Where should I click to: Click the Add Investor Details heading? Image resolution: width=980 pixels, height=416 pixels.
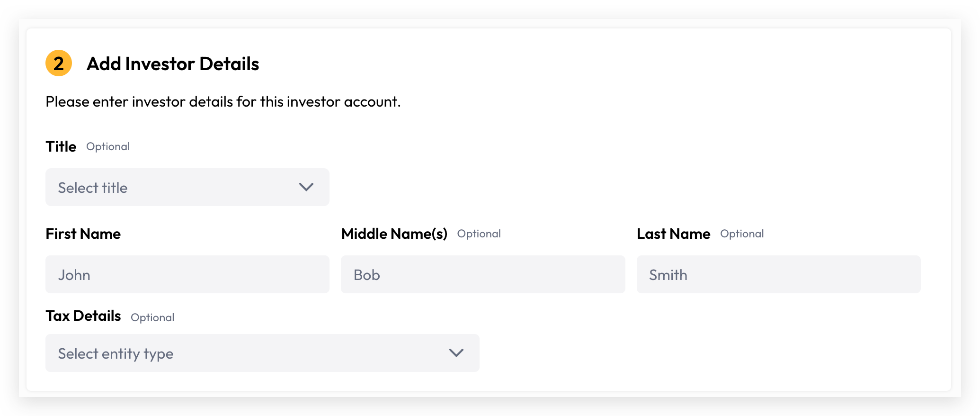point(173,63)
